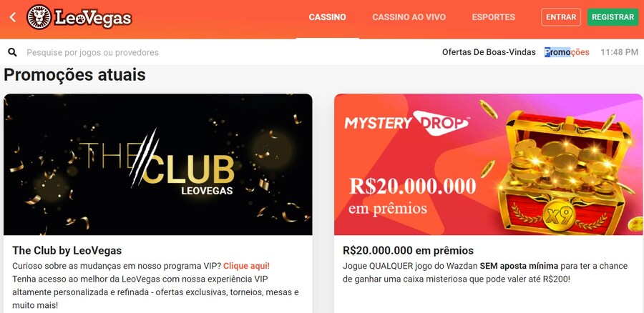644x313 pixels.
Task: Open the Mystery Drop banner image
Action: pos(488,164)
